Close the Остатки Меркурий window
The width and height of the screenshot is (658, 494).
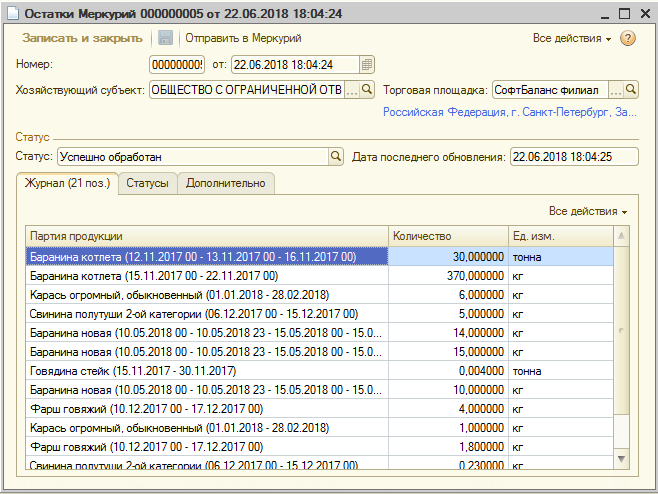(x=645, y=13)
